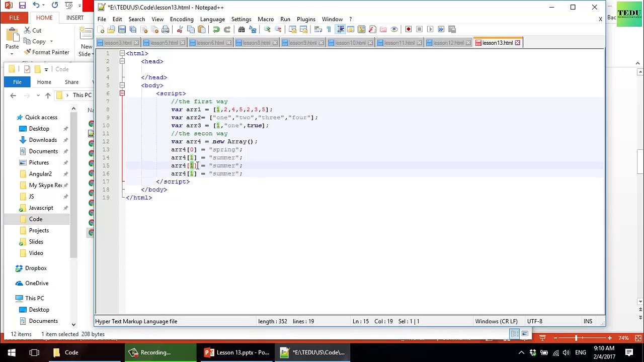Toggle Word Wrap toolbar icon
This screenshot has height=362, width=644.
click(x=318, y=30)
